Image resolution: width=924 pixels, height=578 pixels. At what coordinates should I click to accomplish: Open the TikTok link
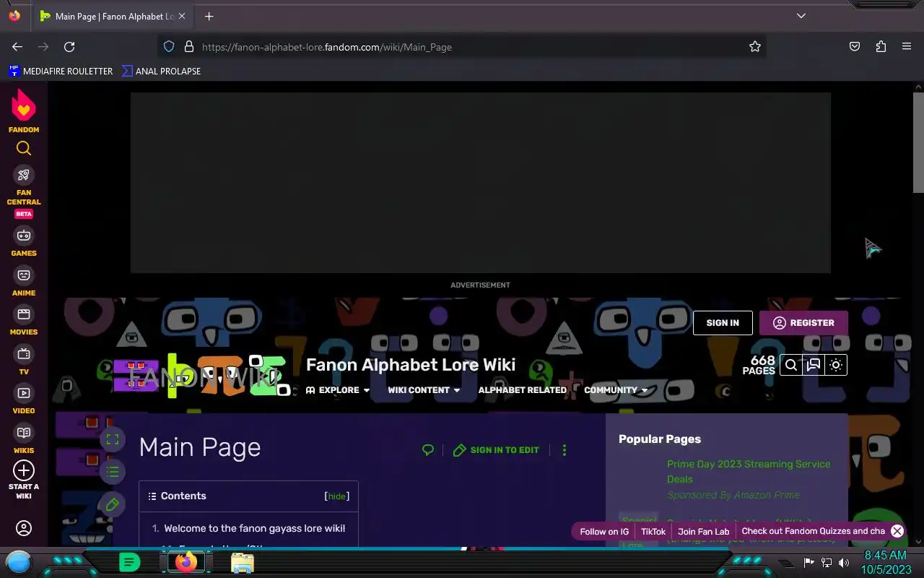click(653, 531)
